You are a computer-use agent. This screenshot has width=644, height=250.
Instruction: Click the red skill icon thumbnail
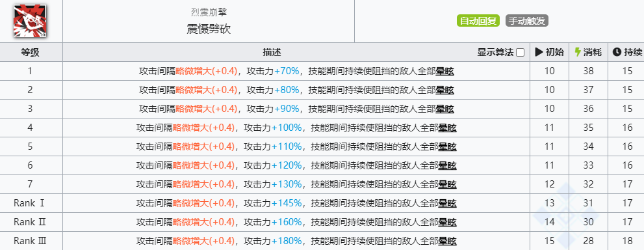pos(31,21)
